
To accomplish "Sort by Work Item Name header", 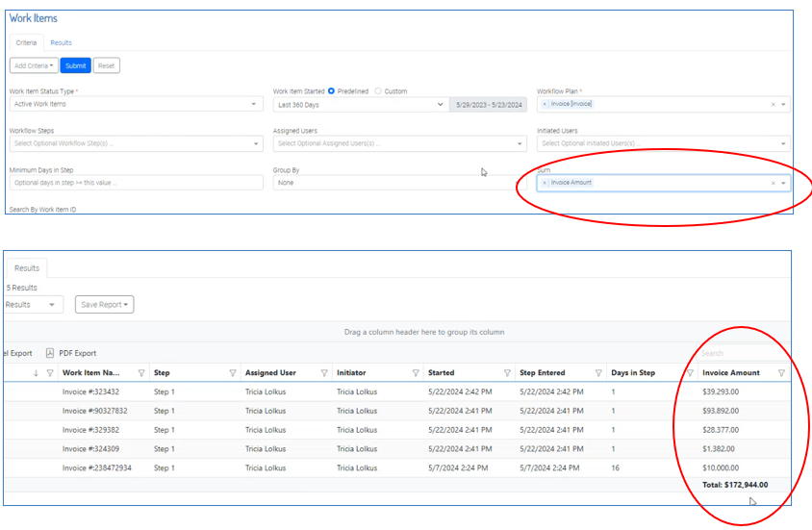I will point(91,372).
